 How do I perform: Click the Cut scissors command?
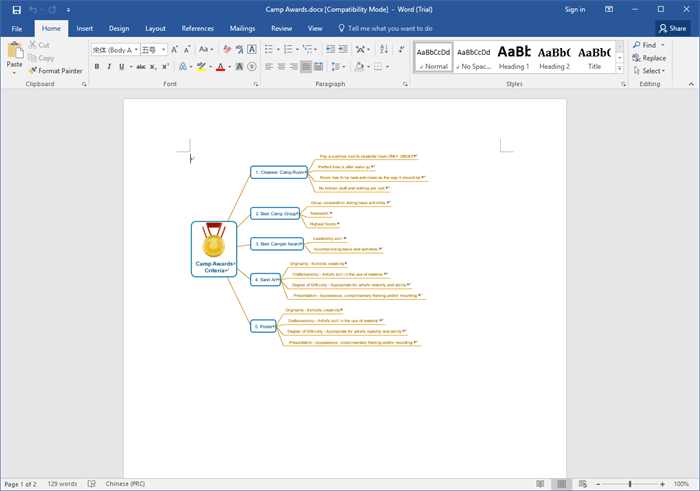(39, 45)
